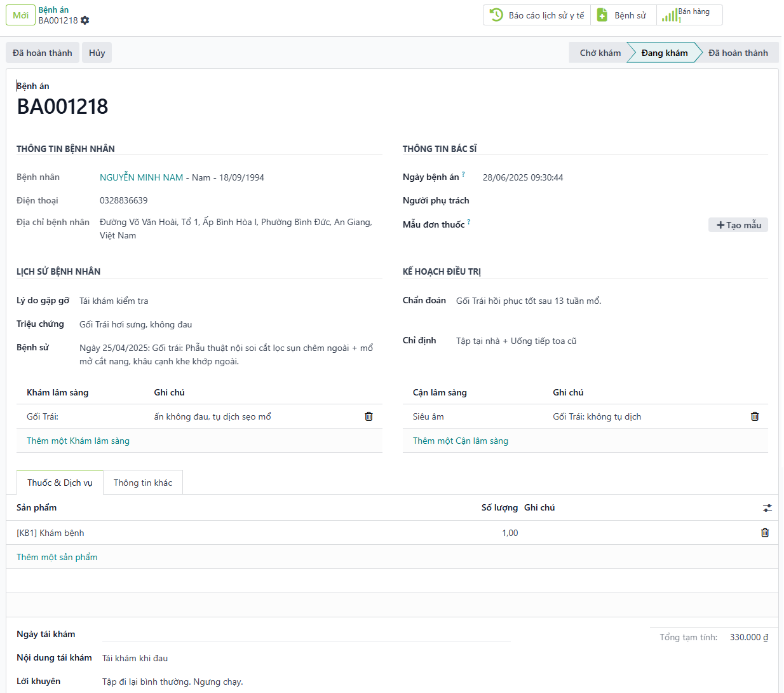Open product table column options icon

[x=767, y=508]
